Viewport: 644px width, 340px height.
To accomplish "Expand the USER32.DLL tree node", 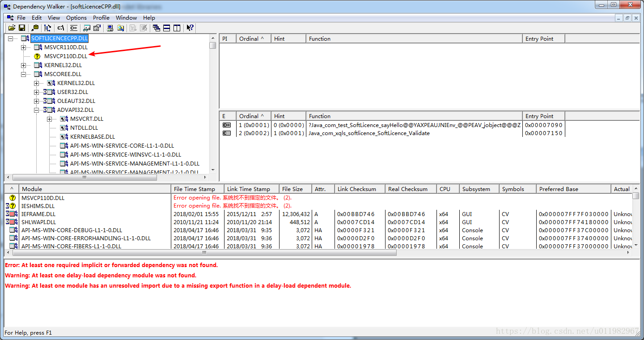I will coord(36,92).
